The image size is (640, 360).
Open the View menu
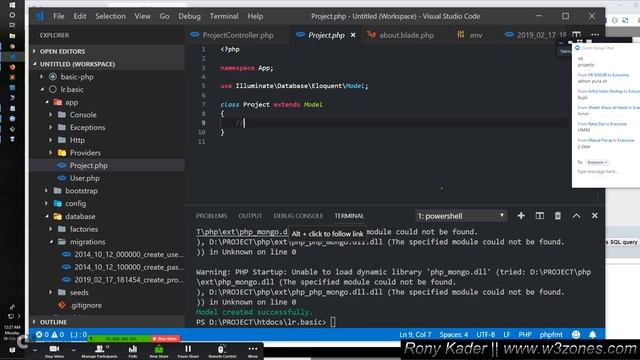tap(142, 16)
